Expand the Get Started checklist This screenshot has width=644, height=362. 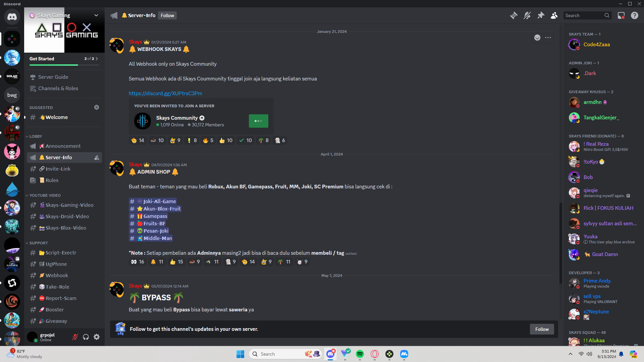click(64, 59)
